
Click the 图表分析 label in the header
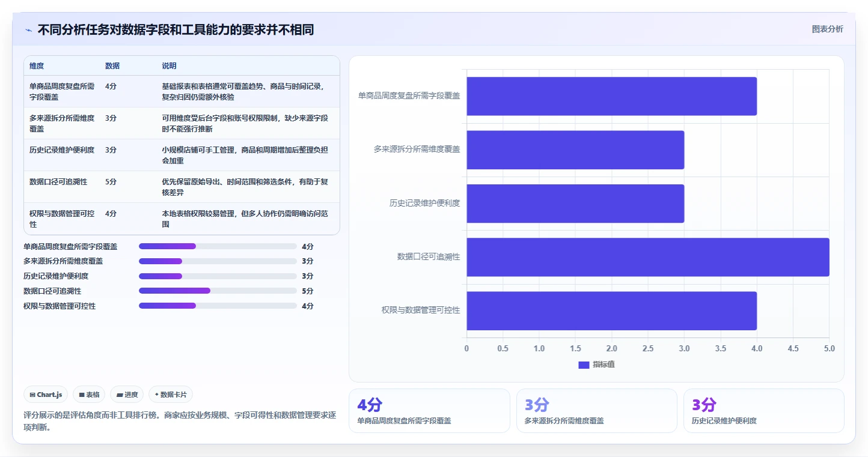pos(827,29)
